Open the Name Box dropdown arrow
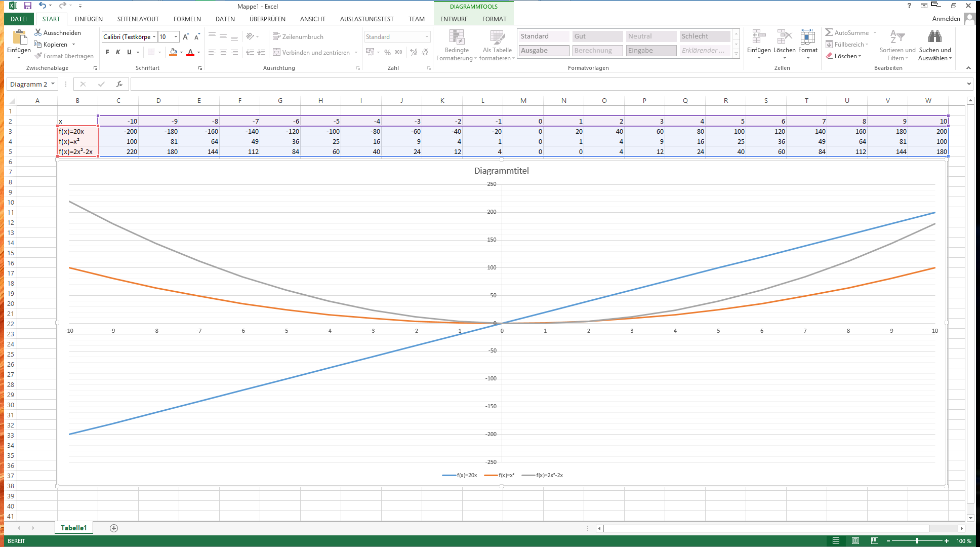980x547 pixels. click(x=53, y=84)
